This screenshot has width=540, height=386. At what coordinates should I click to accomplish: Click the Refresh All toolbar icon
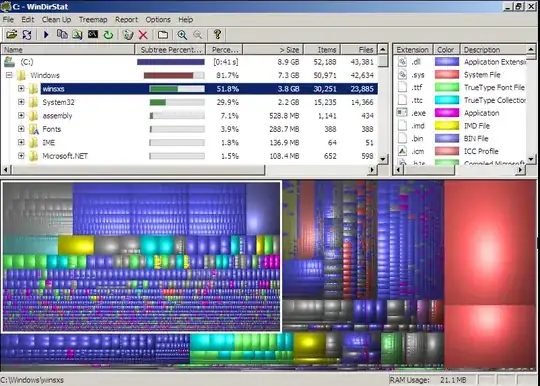coord(27,34)
